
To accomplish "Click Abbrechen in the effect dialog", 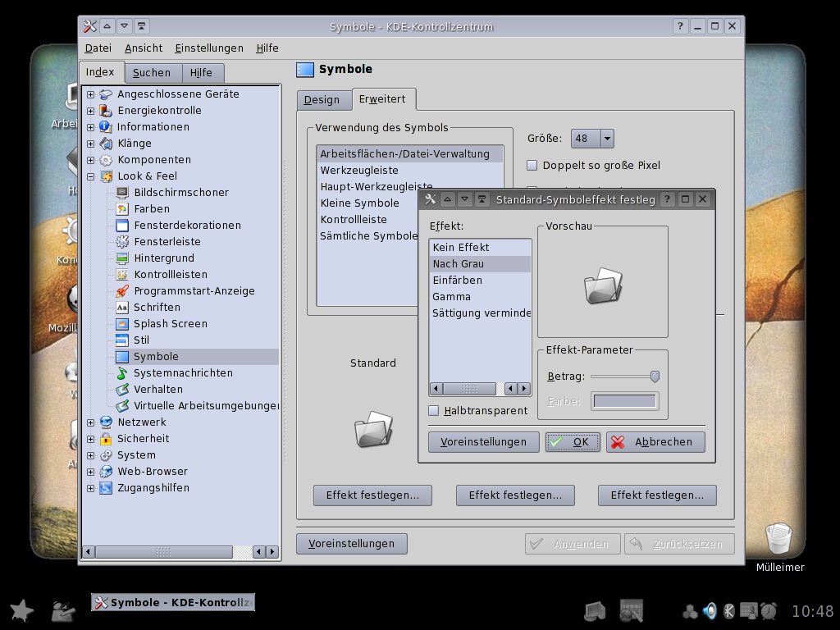I will tap(655, 442).
